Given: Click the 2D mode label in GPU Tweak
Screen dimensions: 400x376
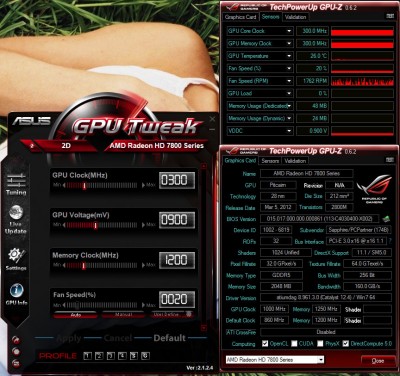Looking at the screenshot, I should pyautogui.click(x=66, y=146).
